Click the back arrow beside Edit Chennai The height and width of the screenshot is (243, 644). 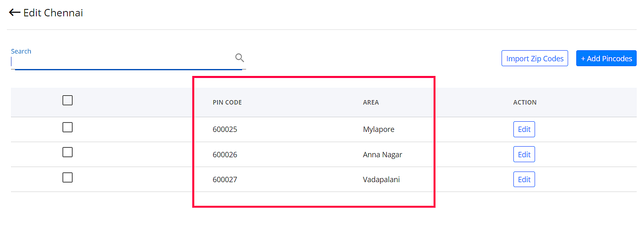[15, 13]
